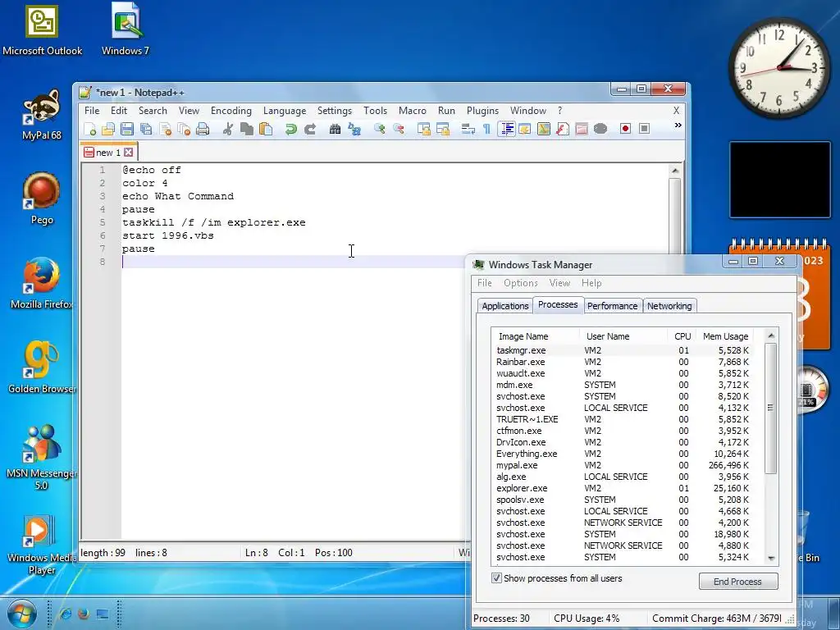Click the down arrow of Task Manager process scrollbar
840x630 pixels.
(771, 558)
